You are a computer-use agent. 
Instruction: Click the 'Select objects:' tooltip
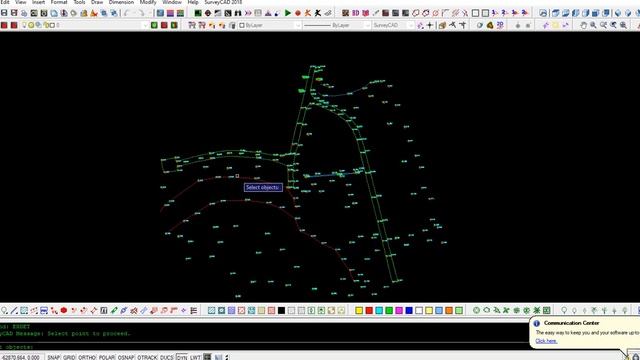pos(263,187)
